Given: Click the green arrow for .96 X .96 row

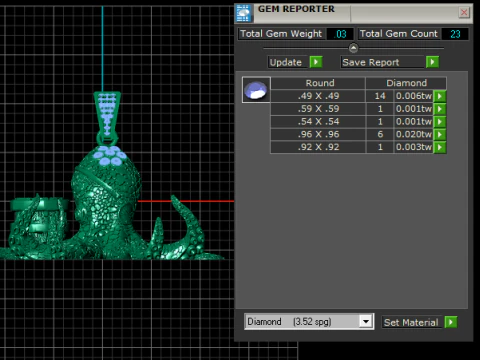Looking at the screenshot, I should point(440,134).
